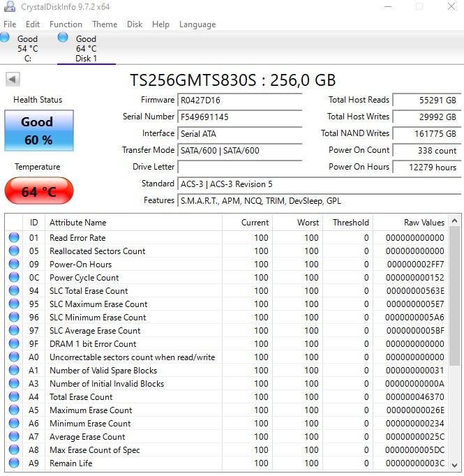Click the Serial Number field
This screenshot has width=464, height=476.
click(239, 117)
